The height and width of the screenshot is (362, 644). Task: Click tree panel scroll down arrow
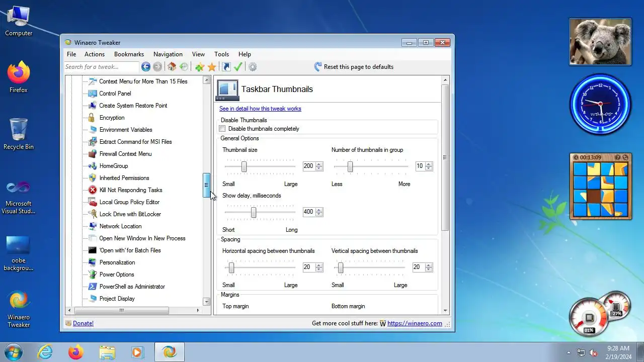point(206,302)
